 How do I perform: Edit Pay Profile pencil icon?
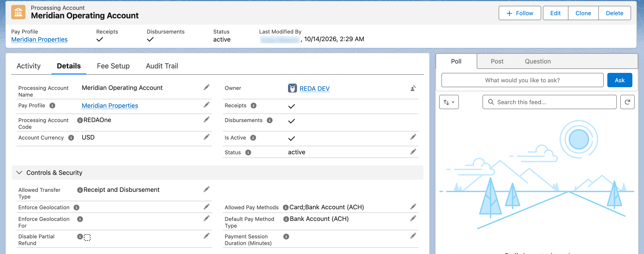[x=206, y=105]
